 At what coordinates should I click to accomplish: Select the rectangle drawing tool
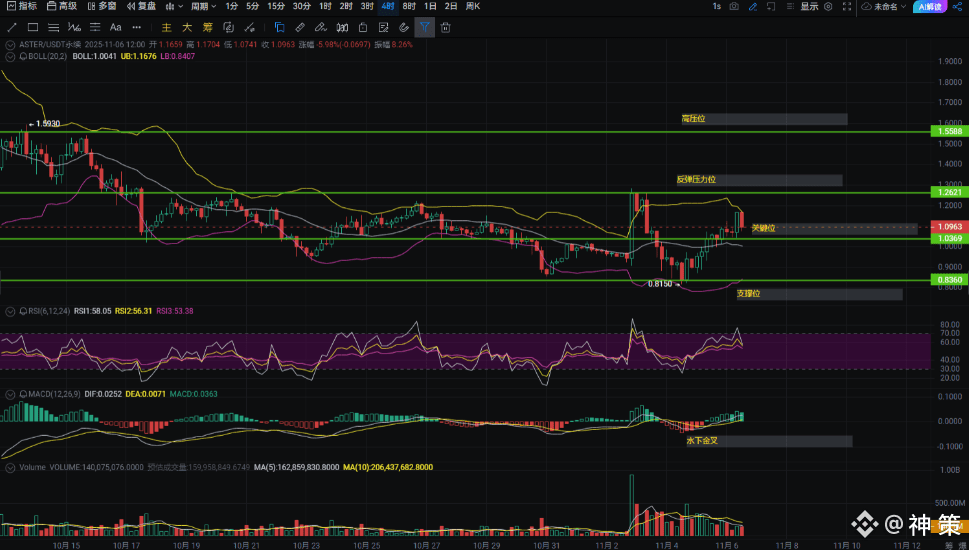point(33,27)
